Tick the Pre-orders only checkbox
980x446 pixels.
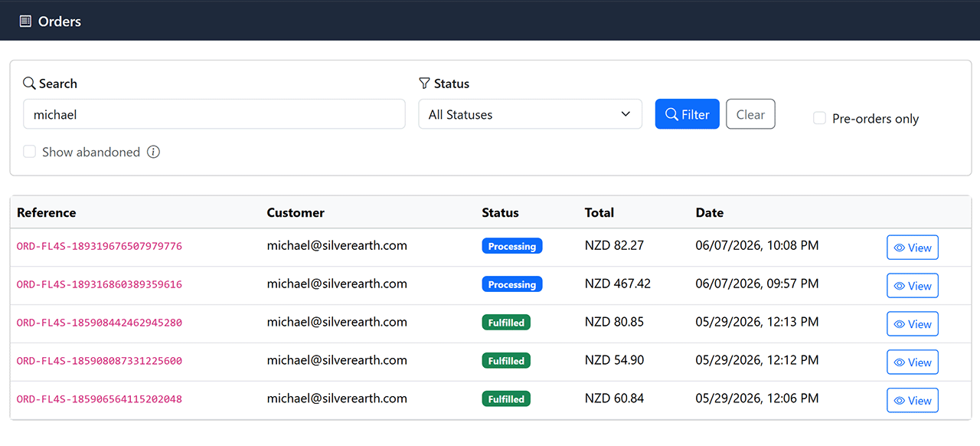click(819, 118)
